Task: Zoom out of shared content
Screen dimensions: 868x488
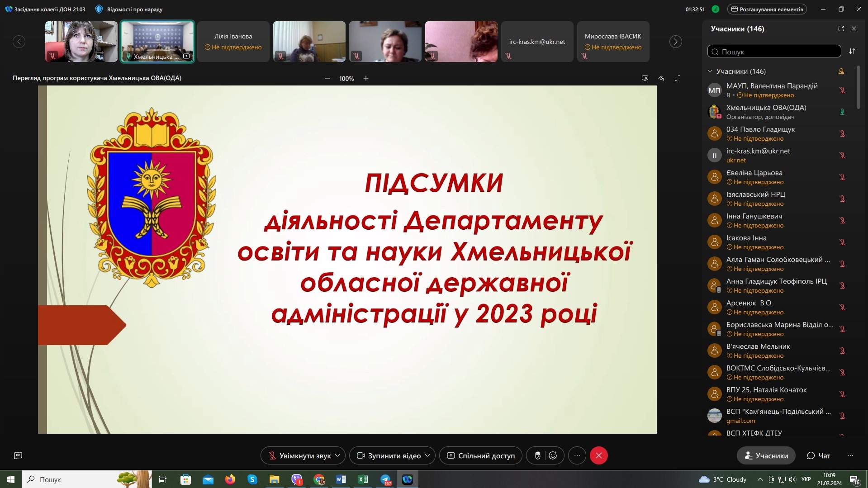Action: [x=327, y=78]
